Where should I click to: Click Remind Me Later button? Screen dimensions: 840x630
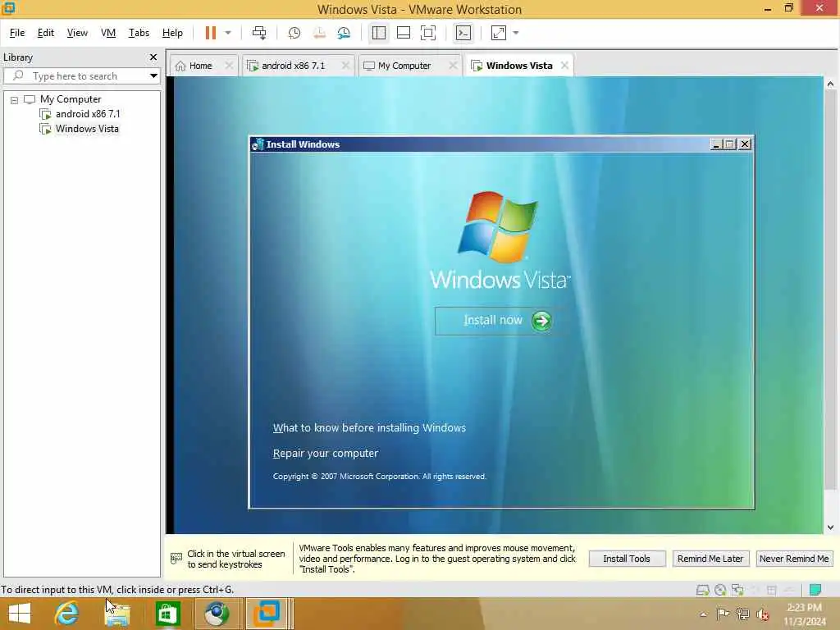[710, 559]
